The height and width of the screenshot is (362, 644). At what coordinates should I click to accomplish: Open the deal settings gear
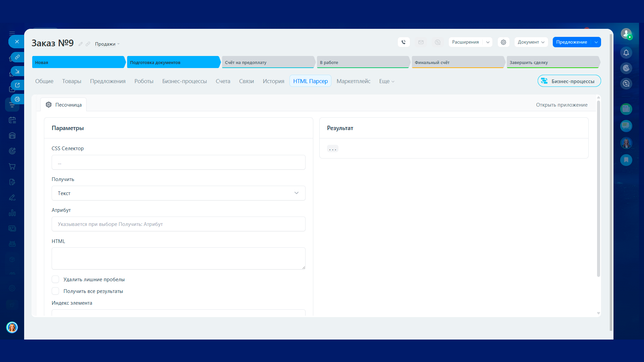(503, 42)
